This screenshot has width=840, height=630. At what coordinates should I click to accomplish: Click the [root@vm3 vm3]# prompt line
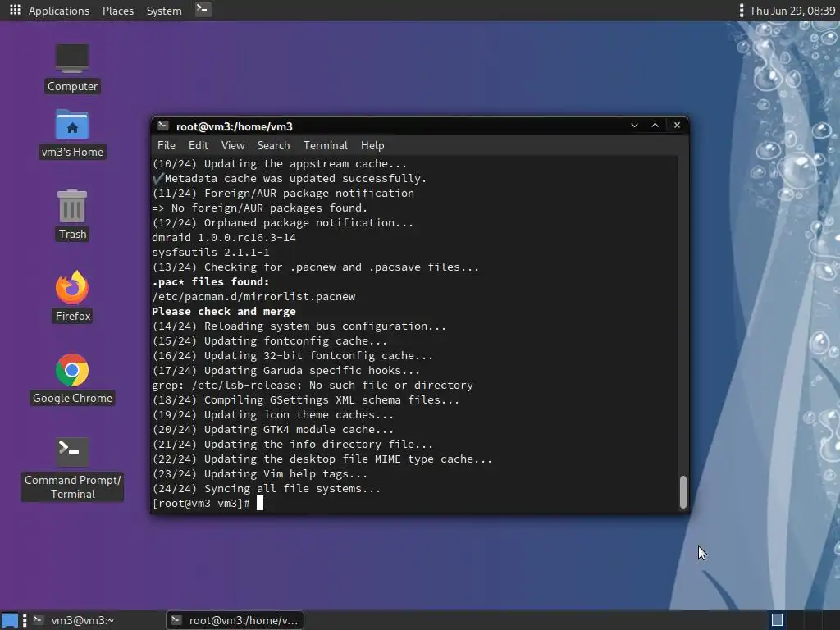point(201,503)
